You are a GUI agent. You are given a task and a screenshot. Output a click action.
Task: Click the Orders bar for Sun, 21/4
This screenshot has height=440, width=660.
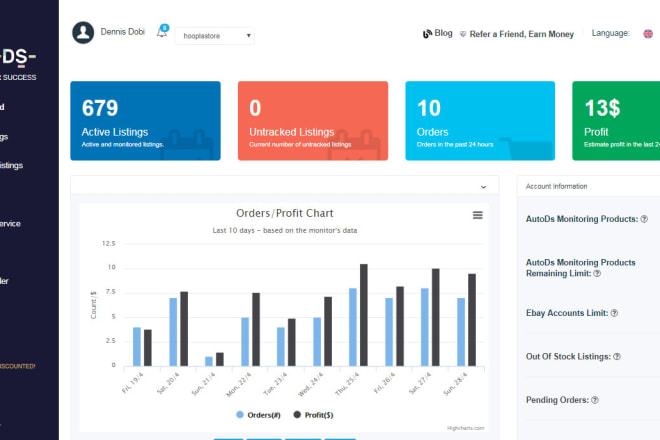point(209,361)
